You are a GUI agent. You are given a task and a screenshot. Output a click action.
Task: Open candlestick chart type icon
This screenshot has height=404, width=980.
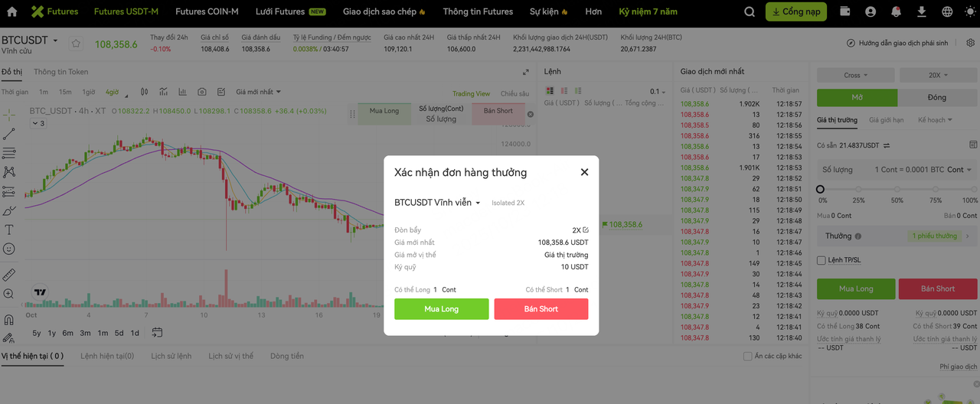coord(144,92)
